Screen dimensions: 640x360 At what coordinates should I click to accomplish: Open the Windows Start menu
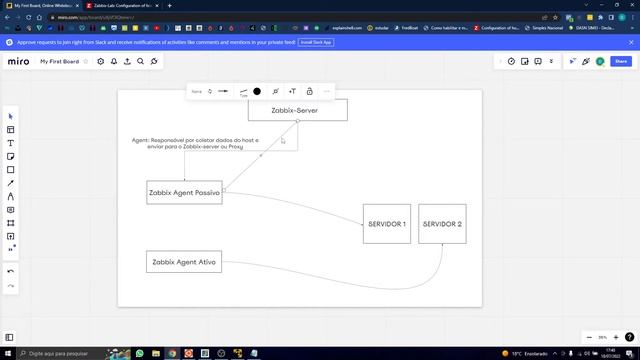[8, 353]
